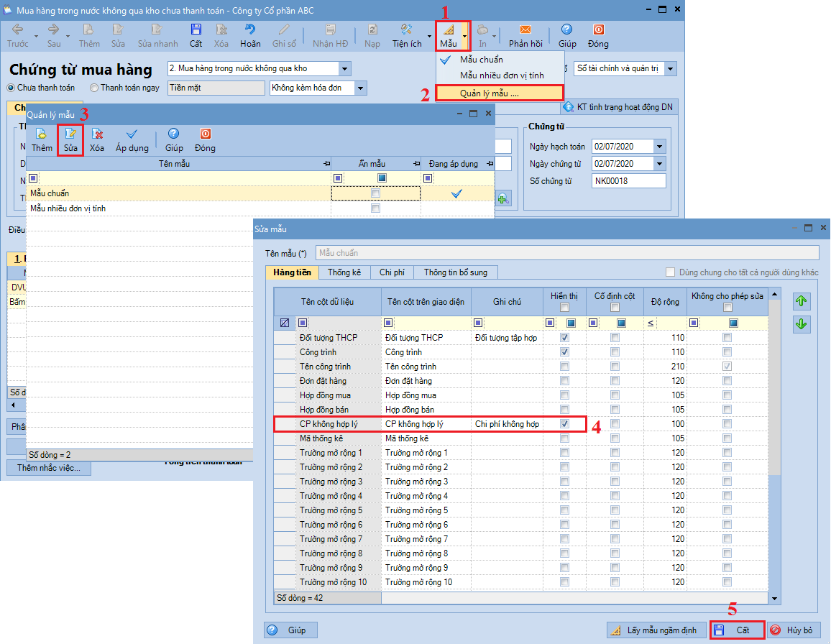Viewport: 831px width, 644px height.
Task: Toggle Cố định cột checkbox for Đơn đặt hàng
Action: click(615, 380)
